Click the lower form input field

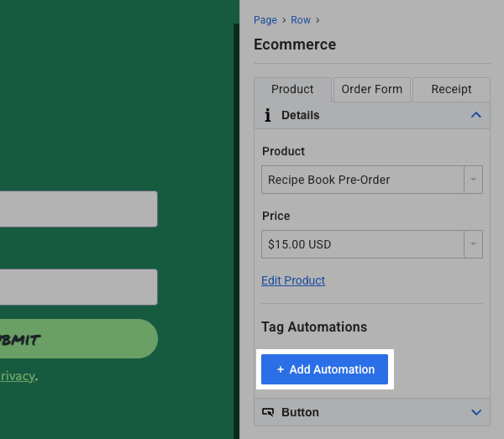pyautogui.click(x=76, y=287)
